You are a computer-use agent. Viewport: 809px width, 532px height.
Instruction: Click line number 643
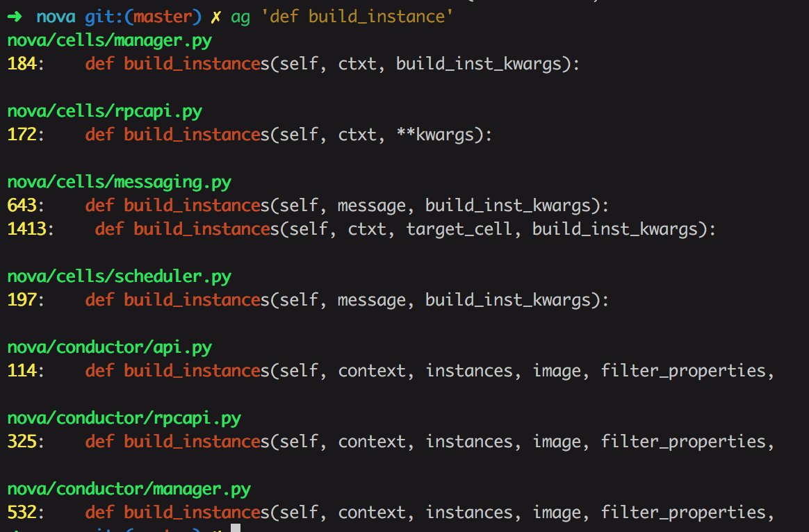click(22, 206)
